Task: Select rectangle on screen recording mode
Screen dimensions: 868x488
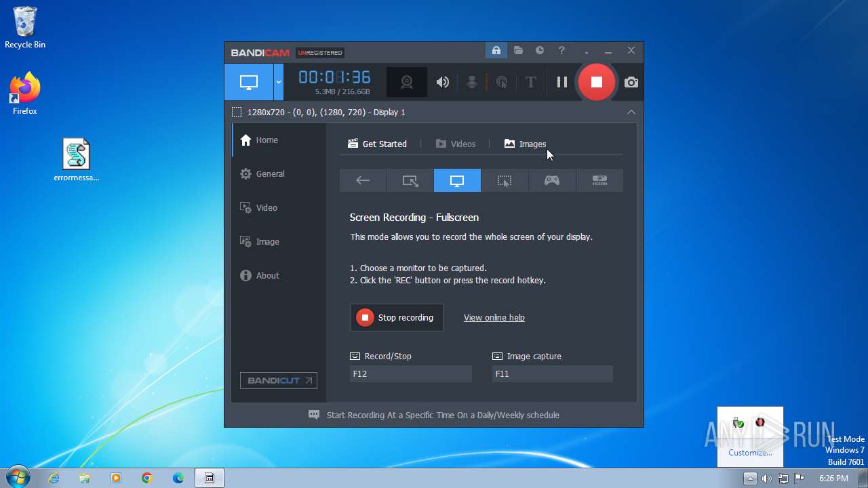Action: point(410,180)
